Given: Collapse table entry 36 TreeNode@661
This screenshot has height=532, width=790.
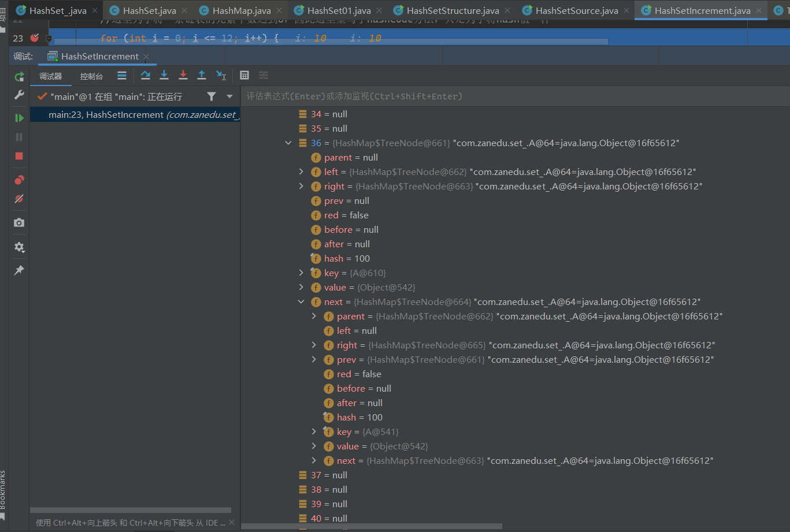Looking at the screenshot, I should 288,143.
